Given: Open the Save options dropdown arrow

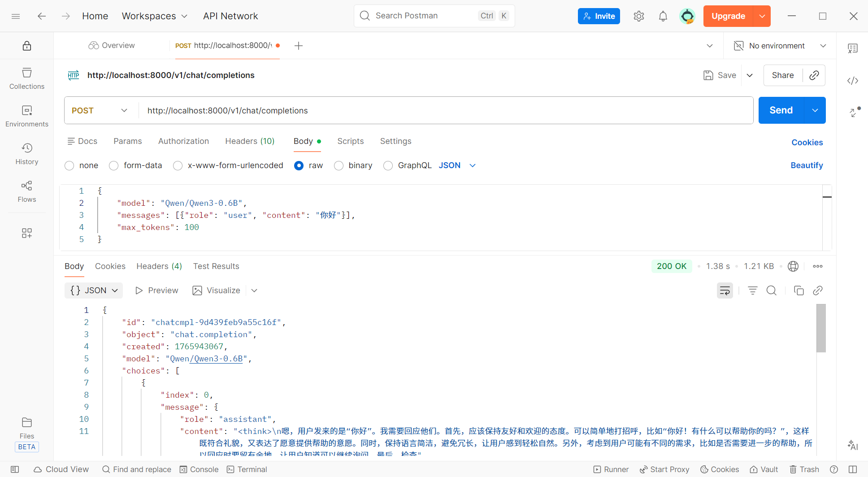Looking at the screenshot, I should (750, 75).
